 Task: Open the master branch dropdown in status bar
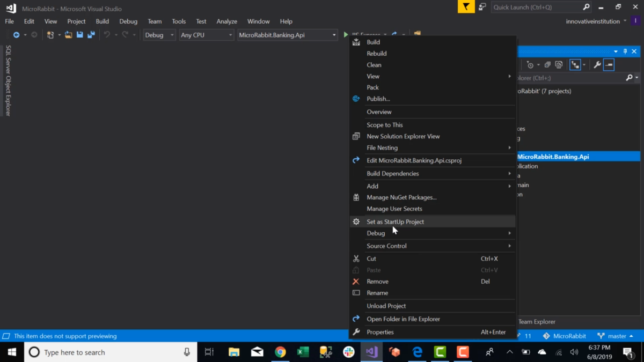coord(616,336)
